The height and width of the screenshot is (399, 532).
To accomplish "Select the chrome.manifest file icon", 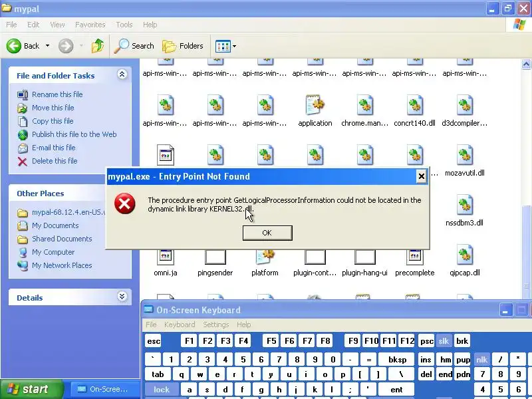I will pos(364,105).
